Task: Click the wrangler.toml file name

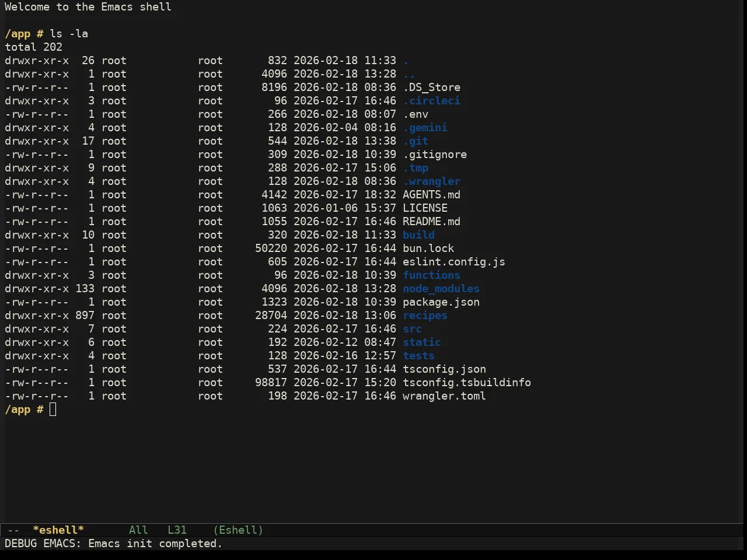Action: coord(444,395)
